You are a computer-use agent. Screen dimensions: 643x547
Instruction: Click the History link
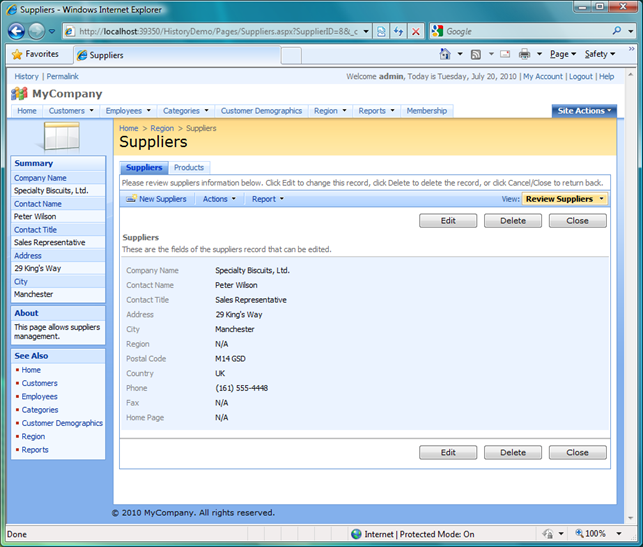tap(26, 76)
